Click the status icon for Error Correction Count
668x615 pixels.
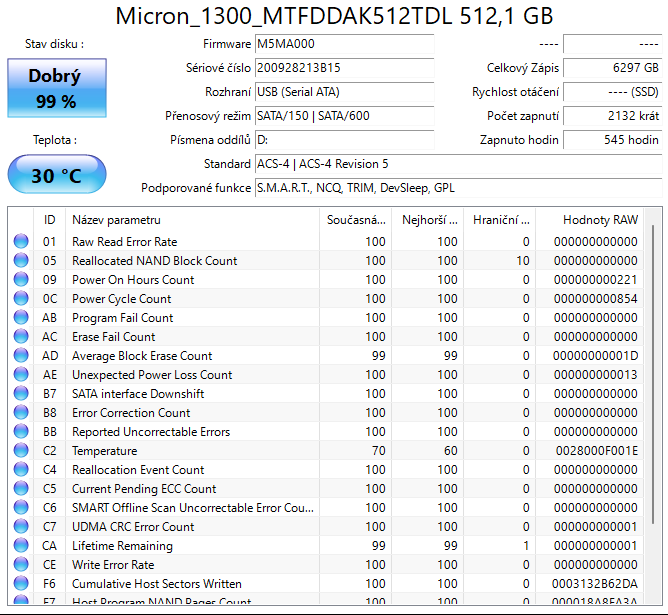click(x=21, y=413)
